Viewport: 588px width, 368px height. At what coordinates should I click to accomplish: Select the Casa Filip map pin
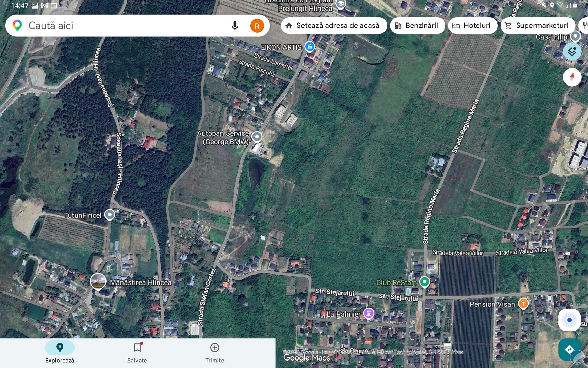(575, 36)
